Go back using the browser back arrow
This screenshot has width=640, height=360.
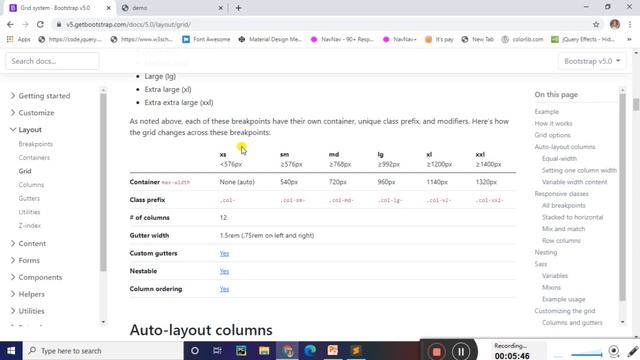10,24
